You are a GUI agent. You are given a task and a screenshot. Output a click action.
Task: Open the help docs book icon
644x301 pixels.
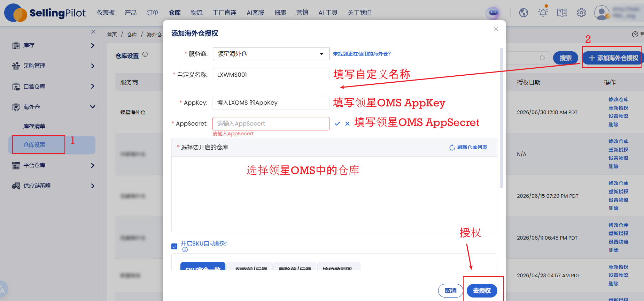tap(562, 13)
